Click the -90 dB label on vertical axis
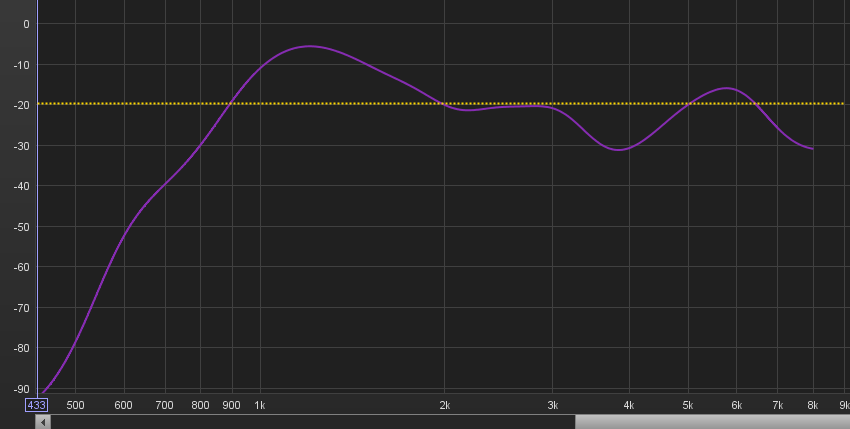This screenshot has height=429, width=850. point(22,389)
